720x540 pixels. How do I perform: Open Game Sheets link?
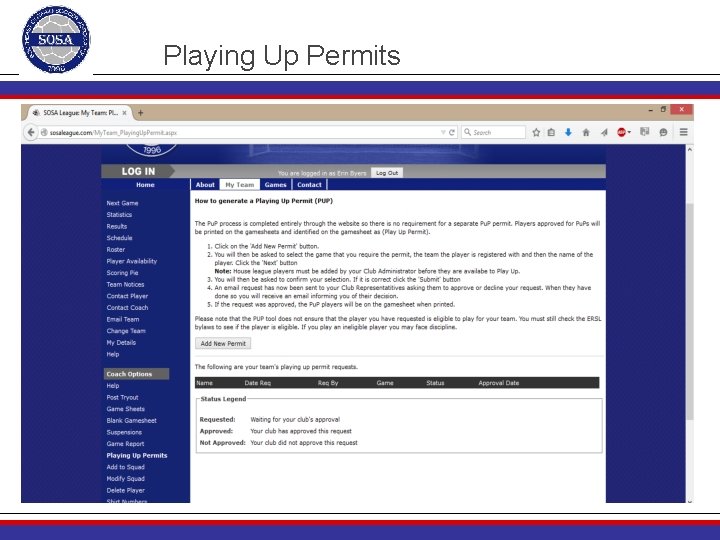point(125,409)
